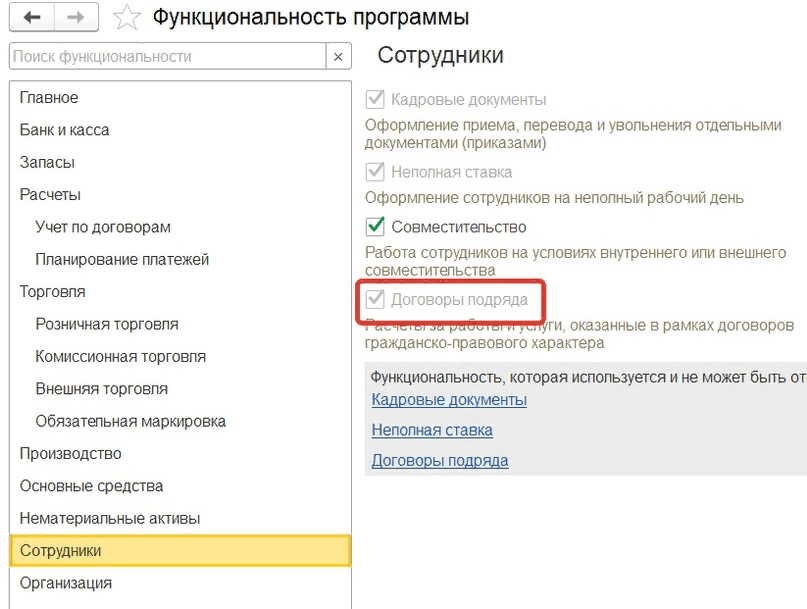Screen dimensions: 807x609
Task: Clear the functionality search field
Action: (x=339, y=57)
